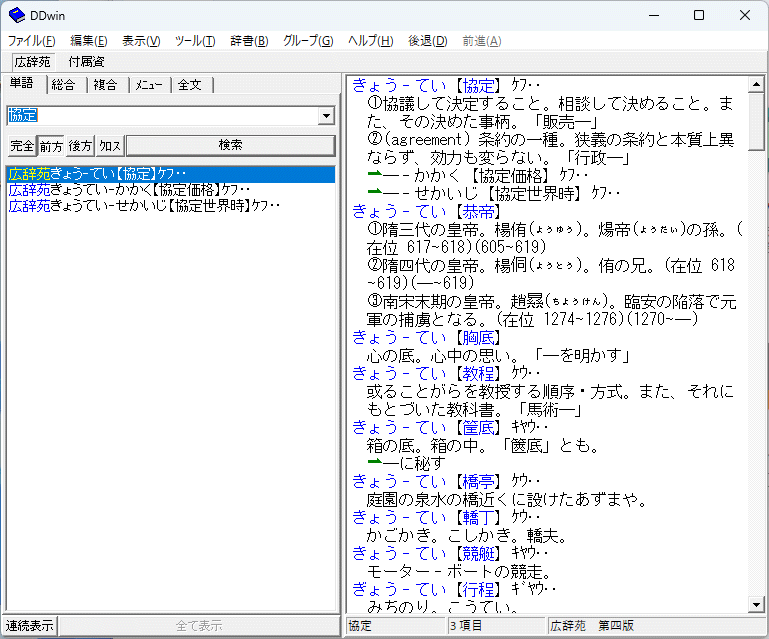Select the 複合 search tab
Screen dimensions: 769x639
point(105,85)
